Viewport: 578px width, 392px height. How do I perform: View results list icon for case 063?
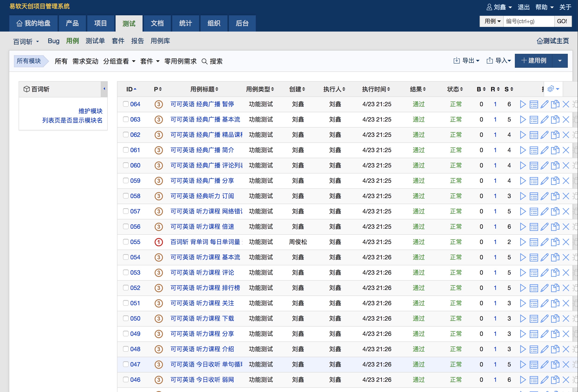pos(534,119)
